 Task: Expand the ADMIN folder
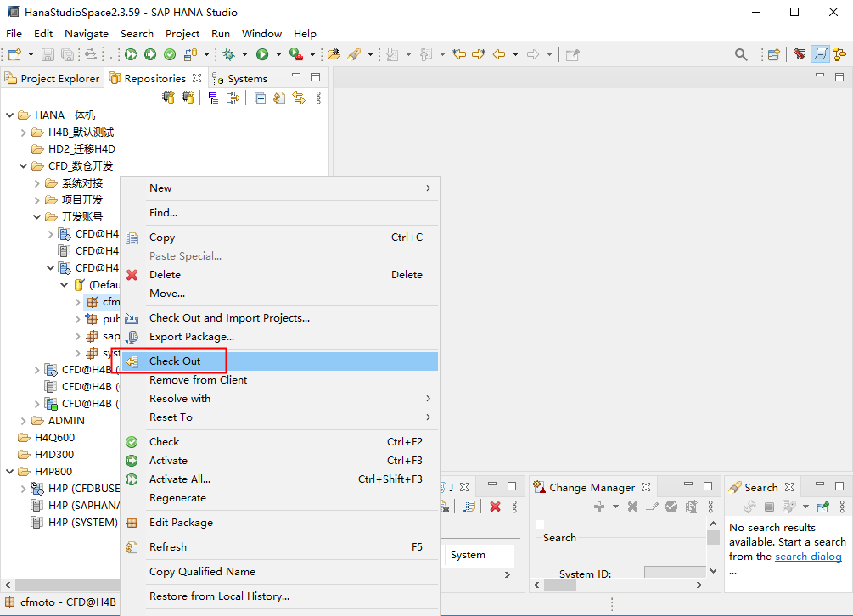[23, 421]
